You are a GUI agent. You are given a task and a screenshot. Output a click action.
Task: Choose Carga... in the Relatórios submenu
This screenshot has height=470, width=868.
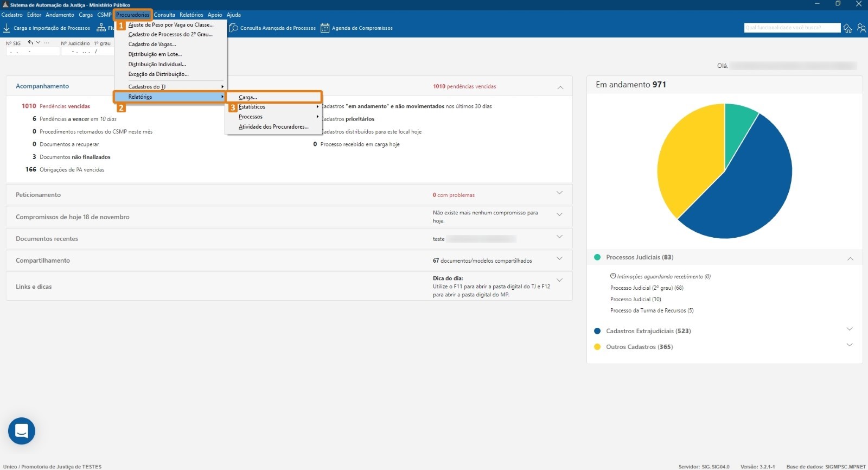[274, 97]
